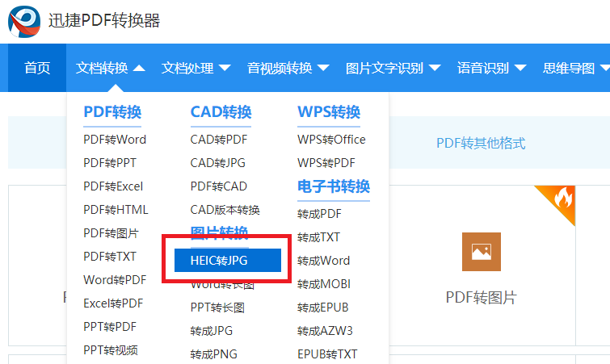The height and width of the screenshot is (364, 610).
Task: Expand the 图片文字识别 dropdown arrow
Action: point(435,69)
